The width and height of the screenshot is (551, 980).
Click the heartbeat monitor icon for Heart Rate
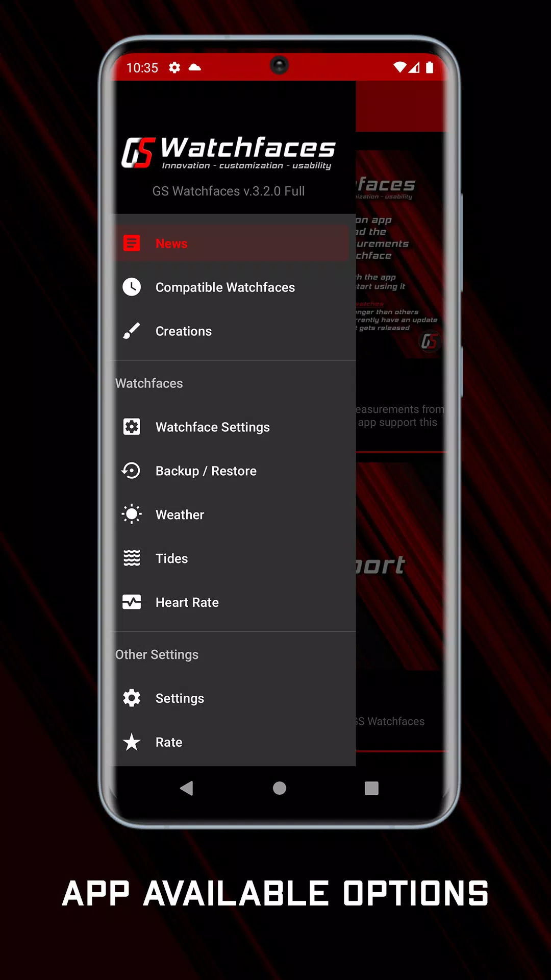132,602
